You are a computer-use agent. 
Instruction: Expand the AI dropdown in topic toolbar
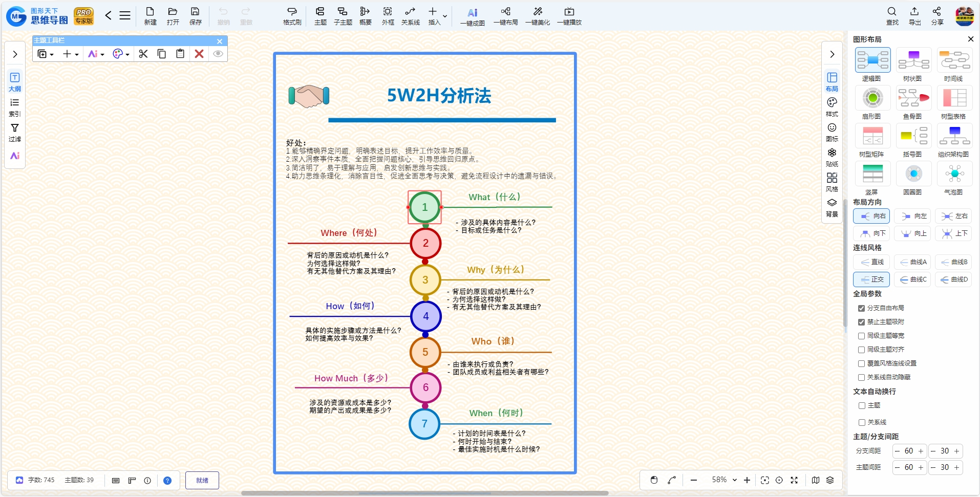coord(102,54)
